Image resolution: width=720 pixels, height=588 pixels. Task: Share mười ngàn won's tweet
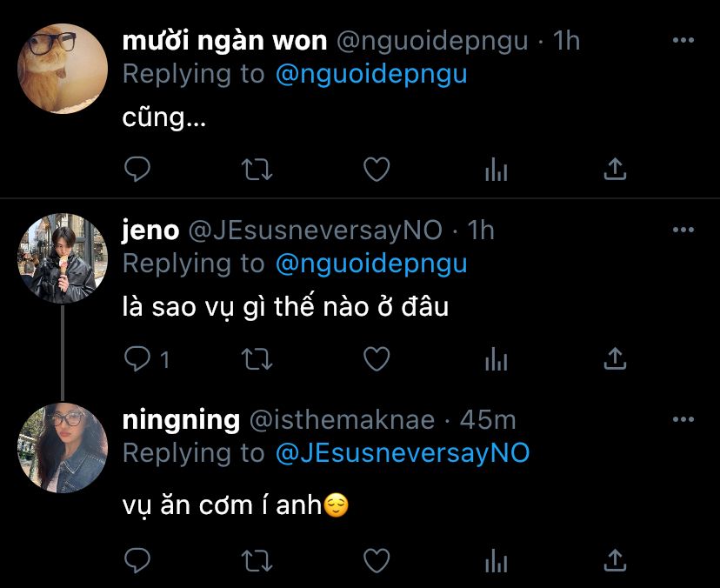(615, 169)
